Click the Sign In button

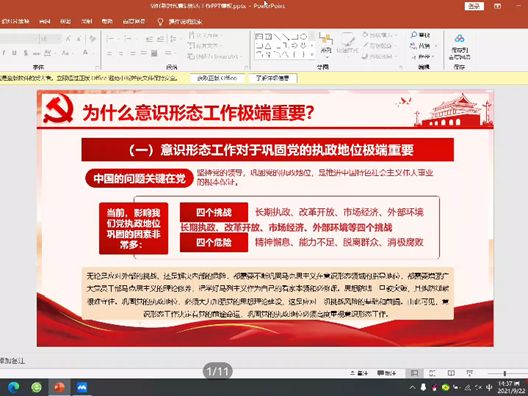click(474, 6)
